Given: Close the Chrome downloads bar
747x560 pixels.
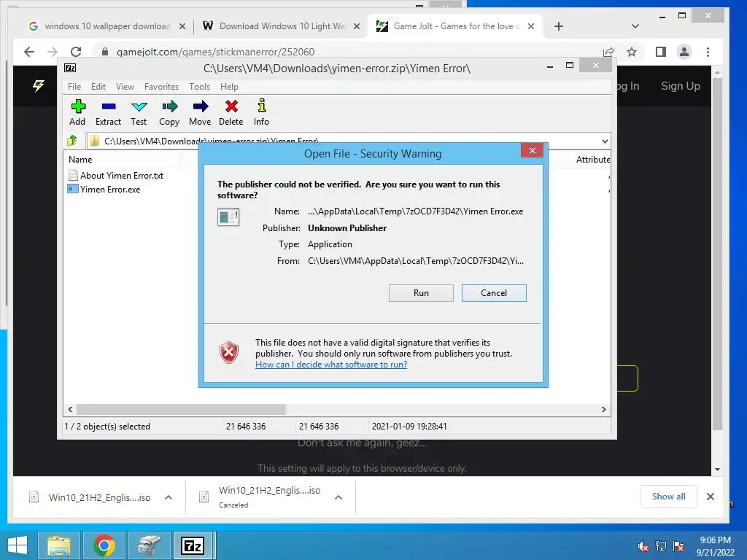Looking at the screenshot, I should pos(711,497).
